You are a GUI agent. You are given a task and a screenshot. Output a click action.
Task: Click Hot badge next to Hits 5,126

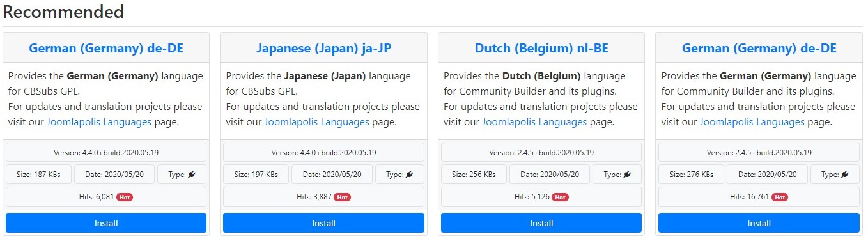(560, 197)
